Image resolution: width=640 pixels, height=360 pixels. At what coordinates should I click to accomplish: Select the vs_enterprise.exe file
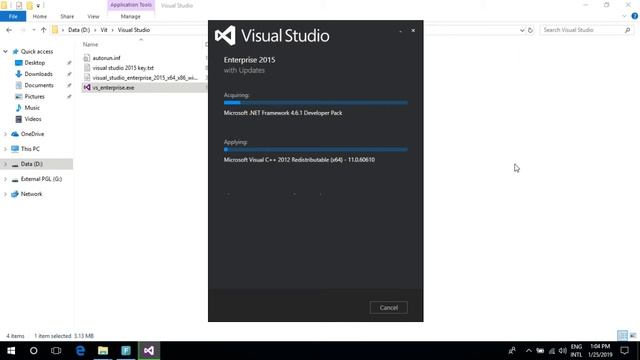pos(113,87)
